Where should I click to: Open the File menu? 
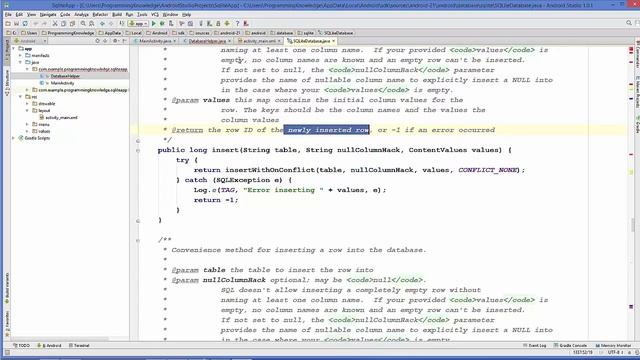pos(8,15)
